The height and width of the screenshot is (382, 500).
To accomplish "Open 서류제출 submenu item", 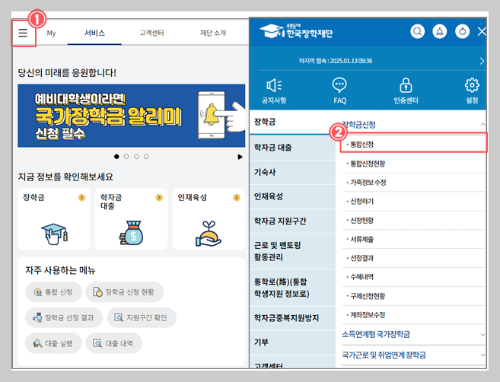I will point(413,239).
